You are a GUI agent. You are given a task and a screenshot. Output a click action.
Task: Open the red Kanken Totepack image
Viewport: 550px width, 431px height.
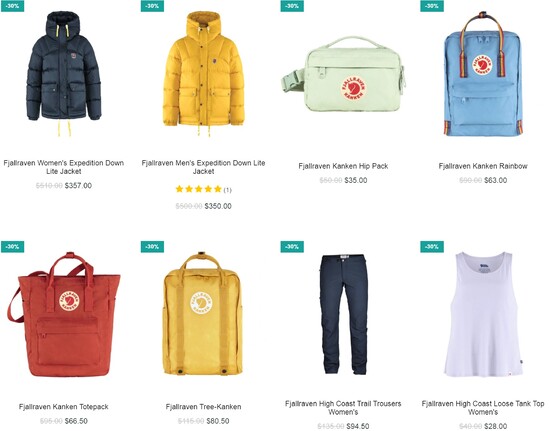pyautogui.click(x=63, y=314)
